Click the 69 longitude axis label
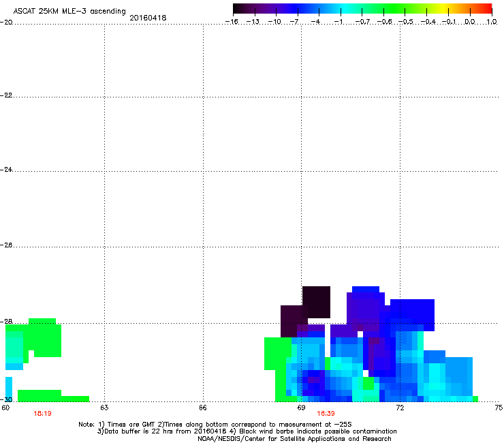This screenshot has width=504, height=443. click(301, 408)
